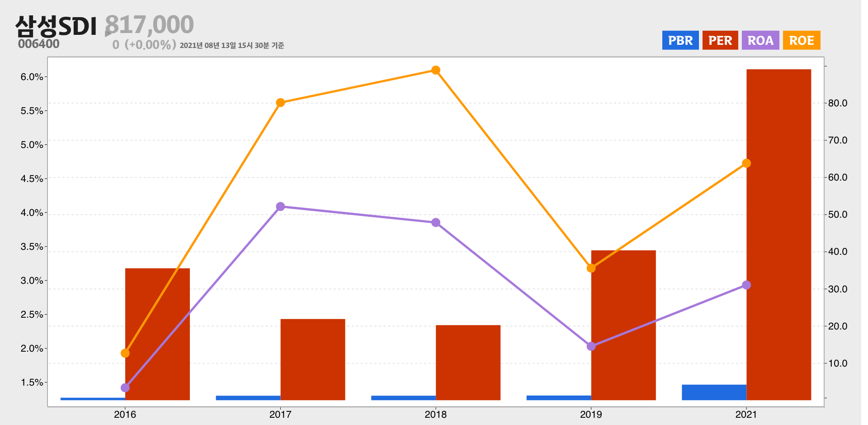Click the 삼성SDI company title

tap(56, 26)
